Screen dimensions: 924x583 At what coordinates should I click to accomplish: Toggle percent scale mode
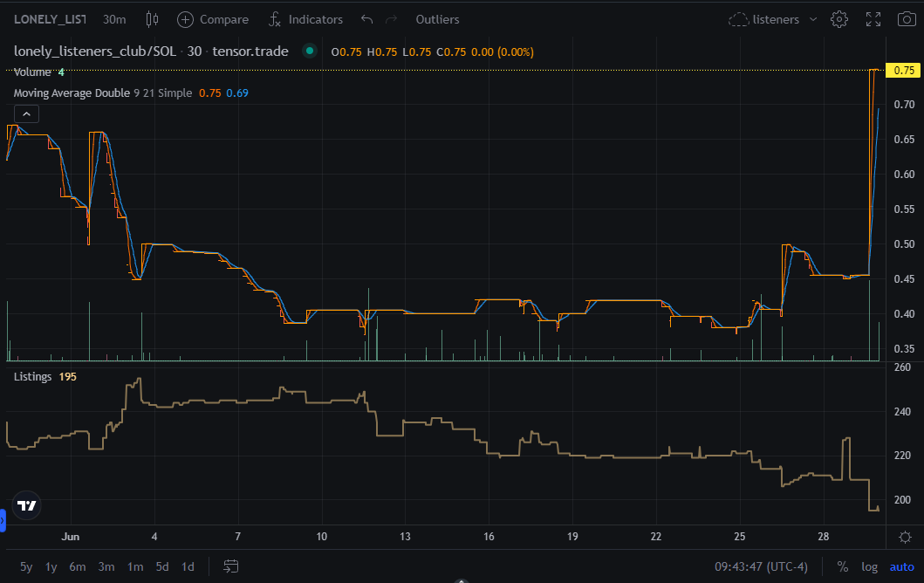click(x=843, y=566)
